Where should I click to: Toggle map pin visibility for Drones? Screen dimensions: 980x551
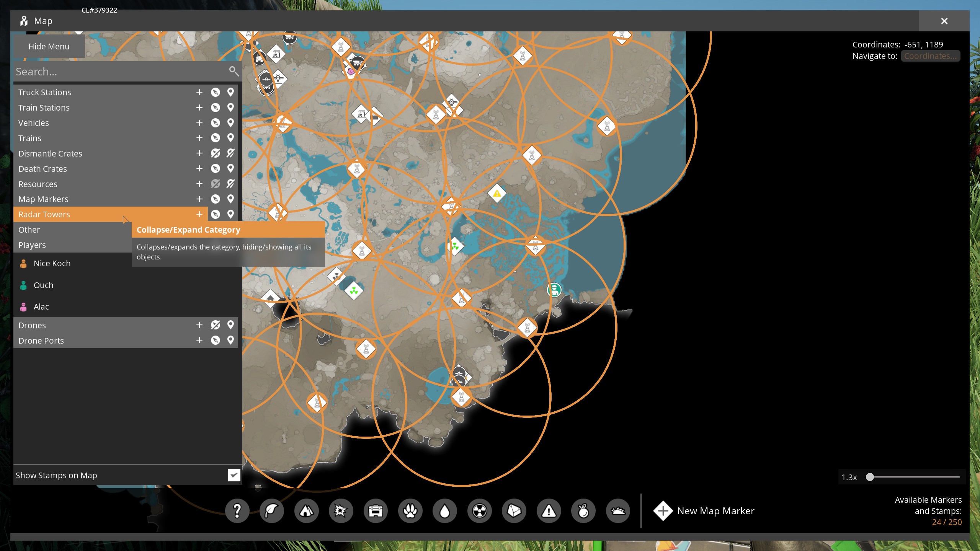click(x=230, y=325)
